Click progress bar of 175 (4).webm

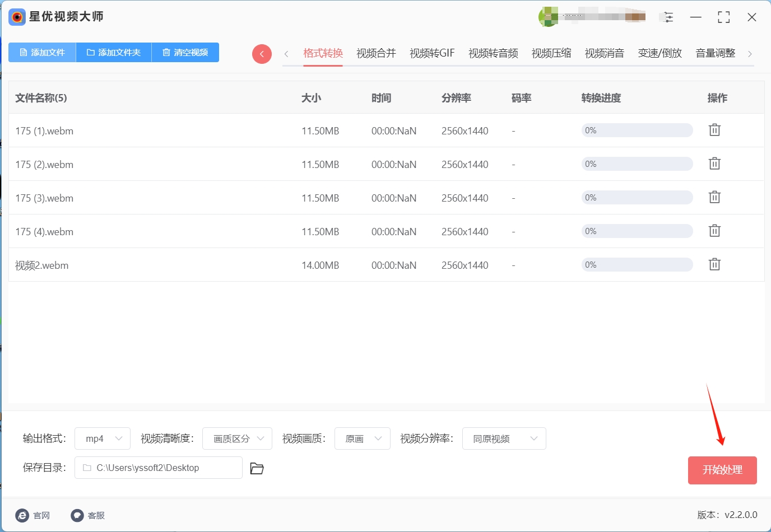click(x=637, y=231)
